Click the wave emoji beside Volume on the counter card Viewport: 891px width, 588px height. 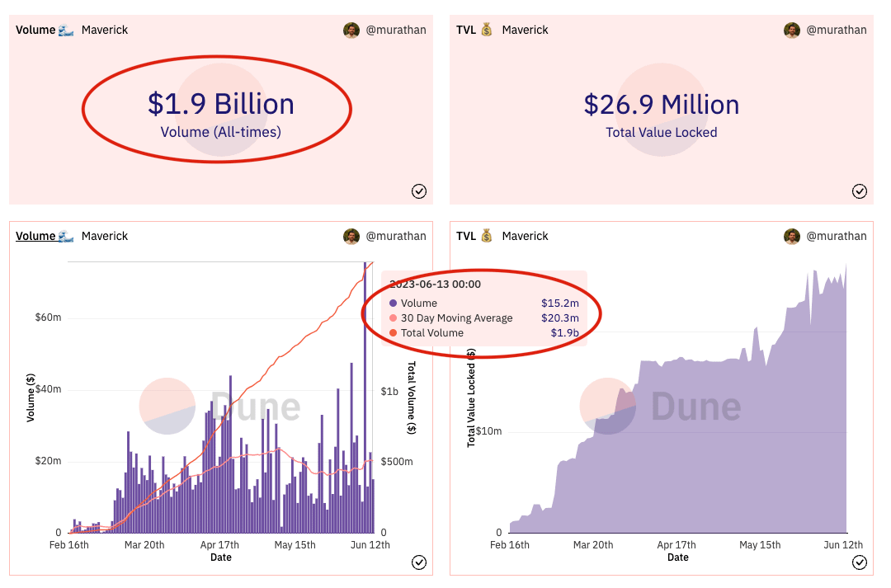[x=66, y=30]
